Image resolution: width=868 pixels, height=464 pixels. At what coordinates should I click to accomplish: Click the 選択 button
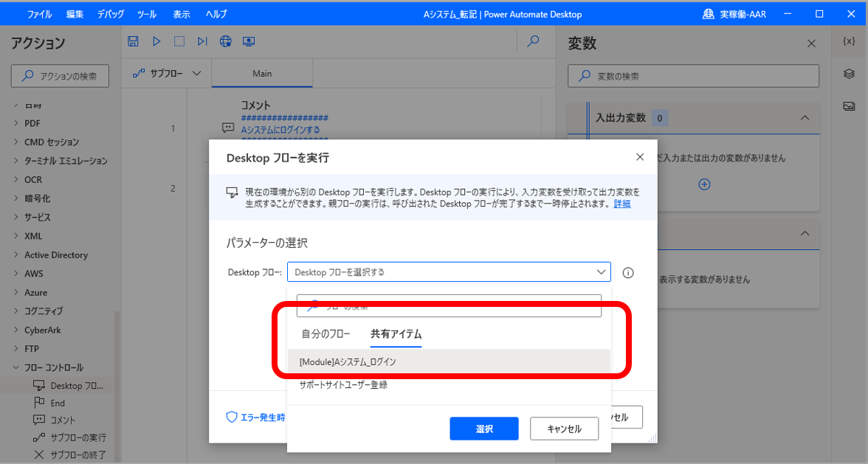point(484,429)
